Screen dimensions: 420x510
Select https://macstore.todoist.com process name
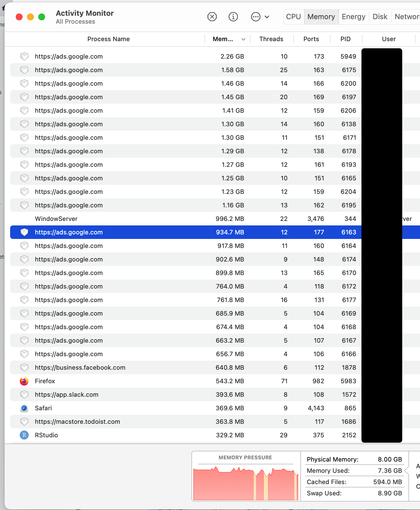click(x=77, y=422)
